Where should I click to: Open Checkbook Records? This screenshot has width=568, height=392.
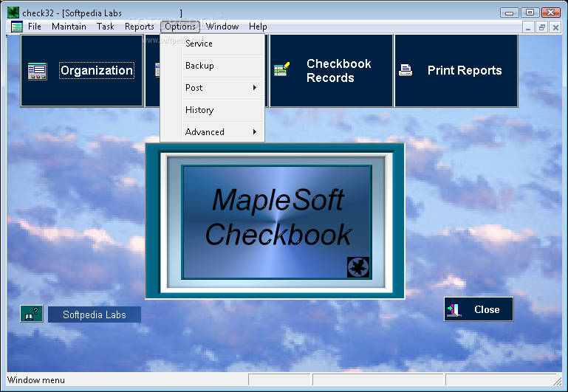pyautogui.click(x=331, y=71)
